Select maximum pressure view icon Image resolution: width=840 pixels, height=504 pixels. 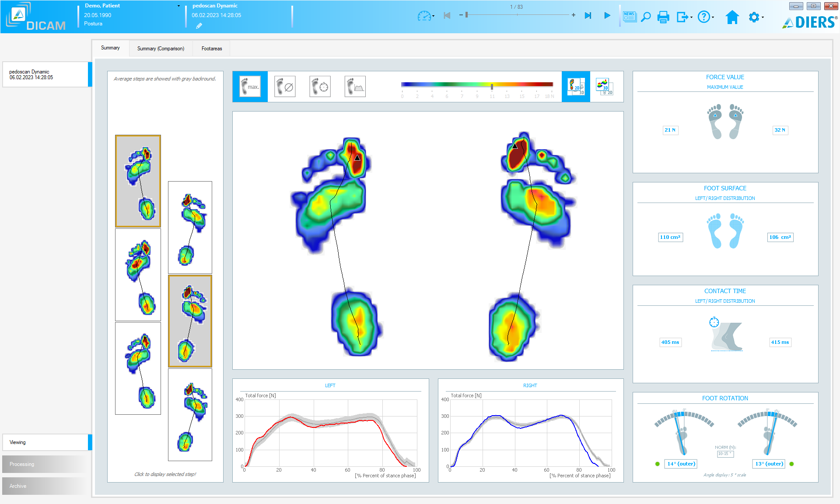point(250,87)
